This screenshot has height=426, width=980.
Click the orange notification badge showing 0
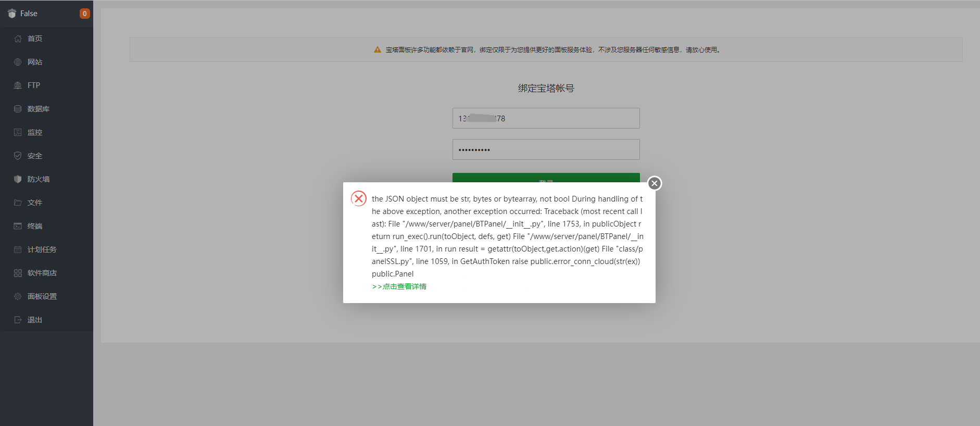coord(84,14)
